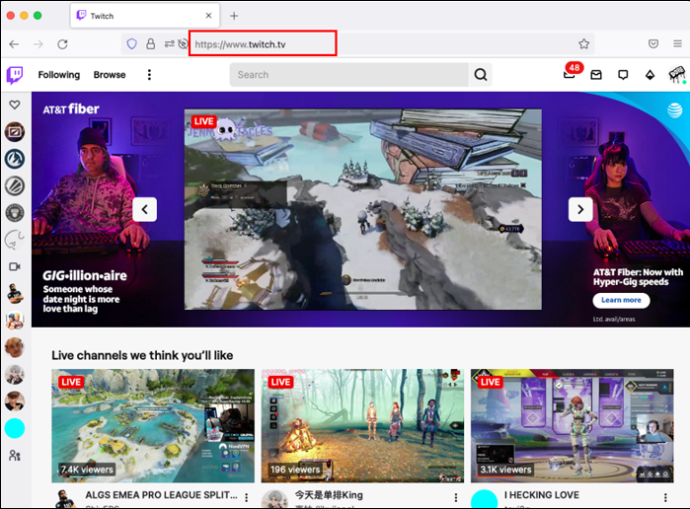The width and height of the screenshot is (690, 509).
Task: Click the browser back arrow
Action: (x=14, y=44)
